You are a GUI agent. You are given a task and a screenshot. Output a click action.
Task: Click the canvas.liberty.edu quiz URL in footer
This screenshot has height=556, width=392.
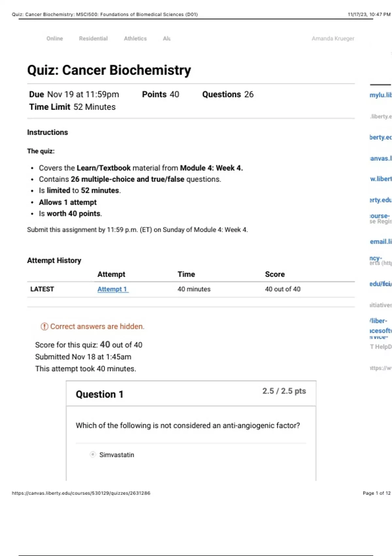(81, 493)
